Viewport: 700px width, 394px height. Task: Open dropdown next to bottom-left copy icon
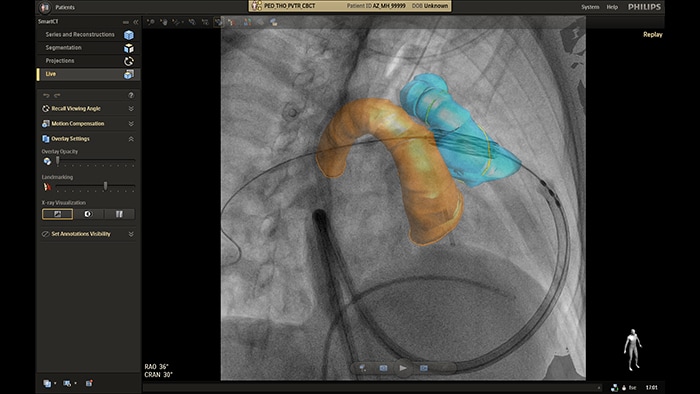[x=55, y=383]
